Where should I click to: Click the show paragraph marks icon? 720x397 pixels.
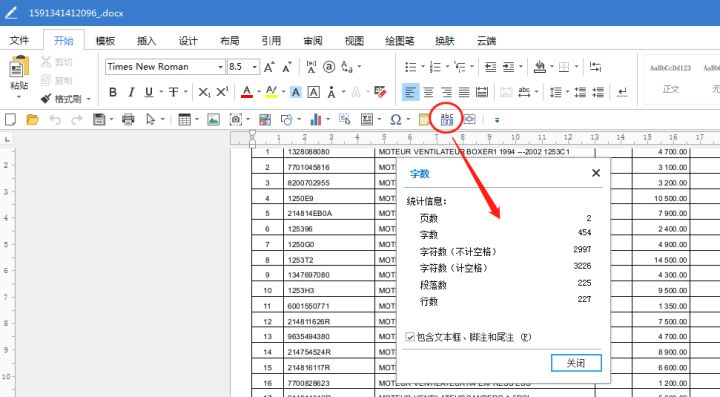(x=622, y=92)
